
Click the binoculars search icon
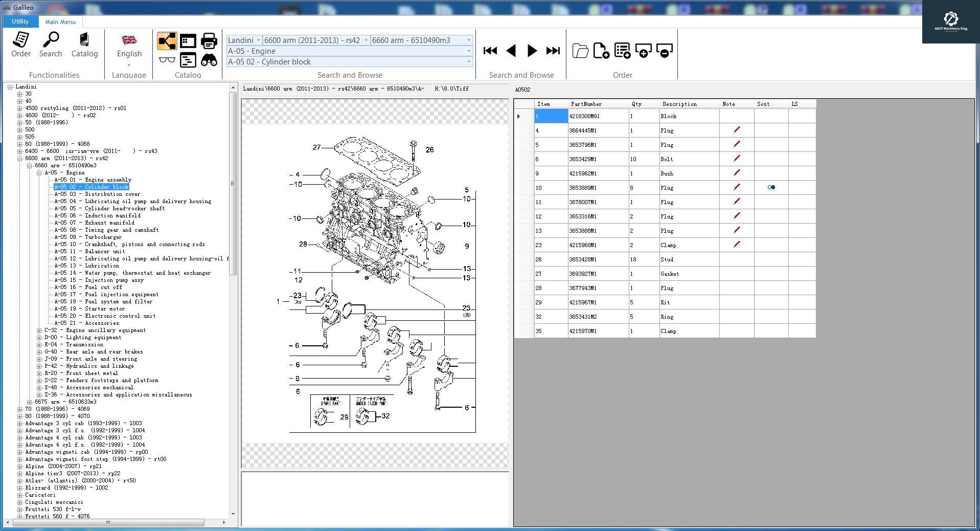pyautogui.click(x=209, y=60)
